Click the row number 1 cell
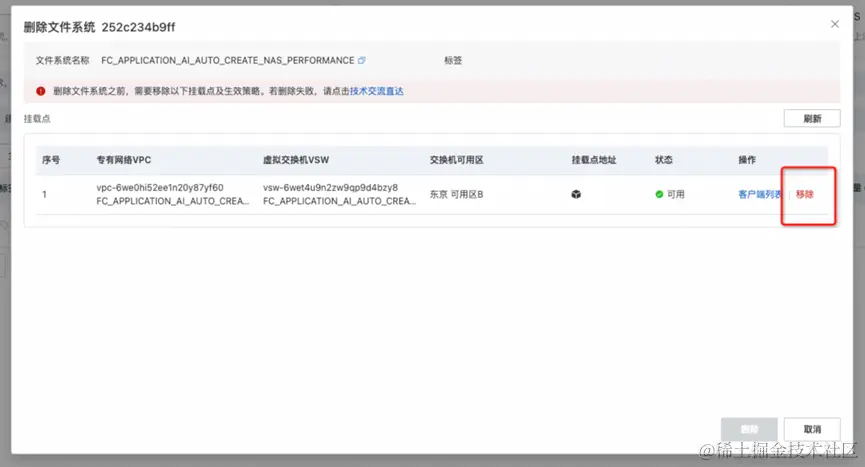Image resolution: width=865 pixels, height=467 pixels. (44, 194)
